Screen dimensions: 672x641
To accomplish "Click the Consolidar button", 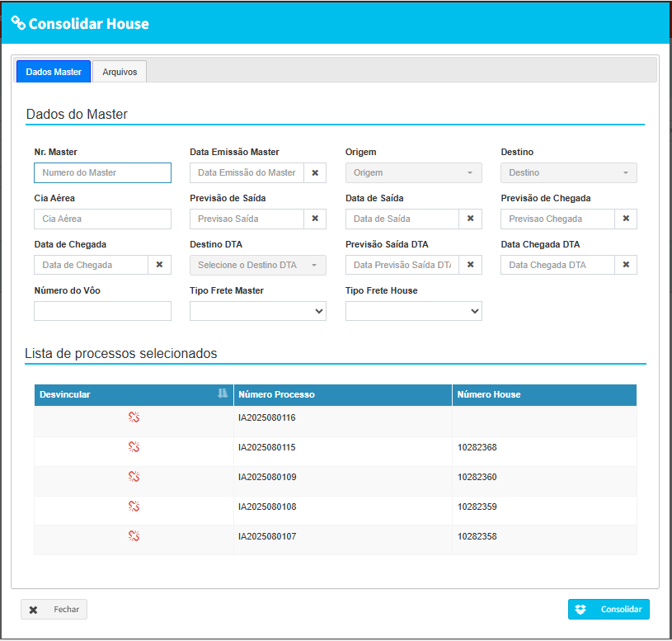I will (x=609, y=610).
